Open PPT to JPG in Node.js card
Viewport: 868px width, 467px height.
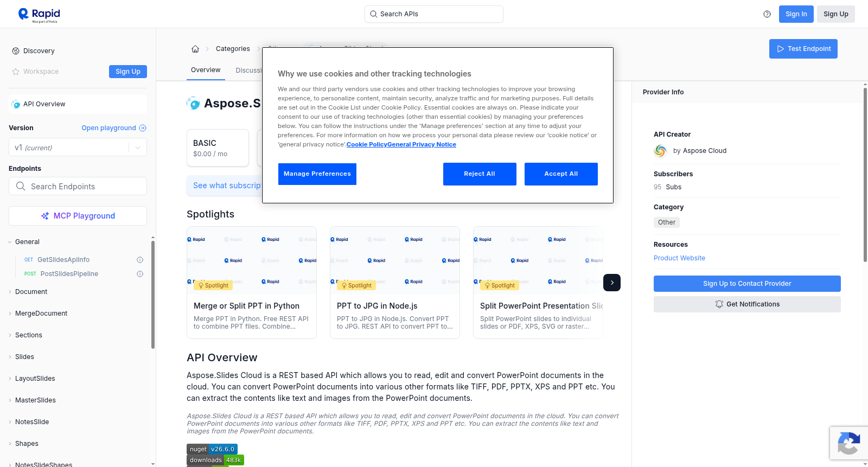[x=395, y=283]
